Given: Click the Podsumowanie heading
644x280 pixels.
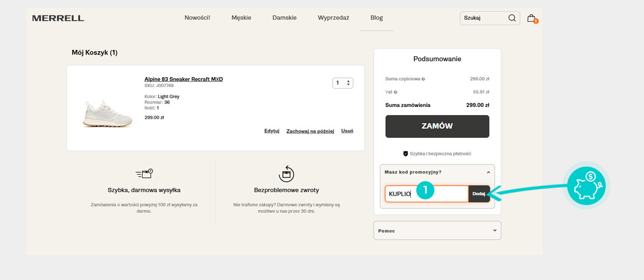Looking at the screenshot, I should pos(437,59).
